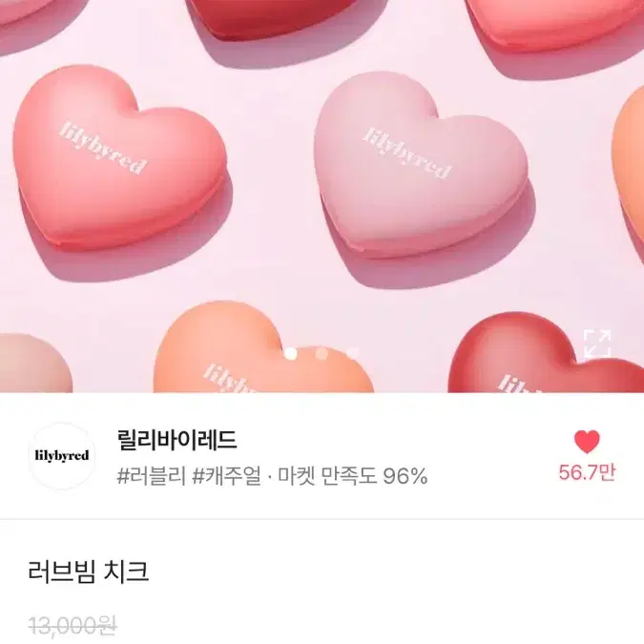The image size is (644, 644).
Task: Tap the 56.7만 likes count
Action: click(587, 472)
